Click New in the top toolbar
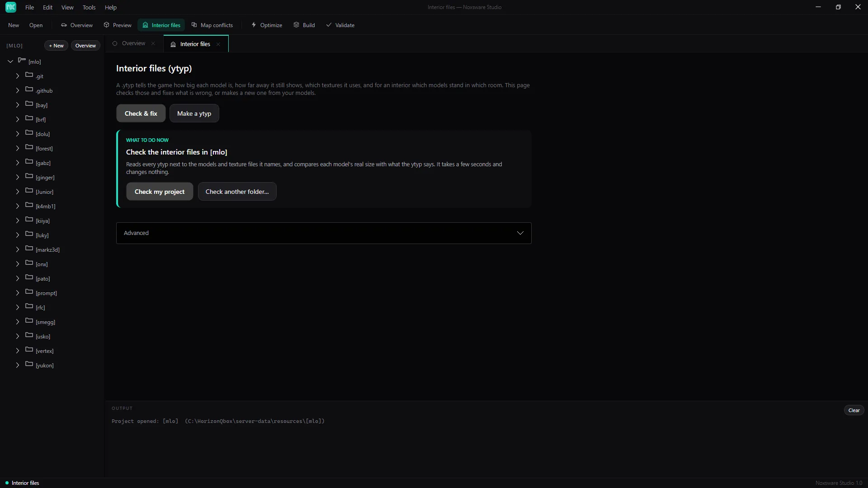 pos(14,25)
